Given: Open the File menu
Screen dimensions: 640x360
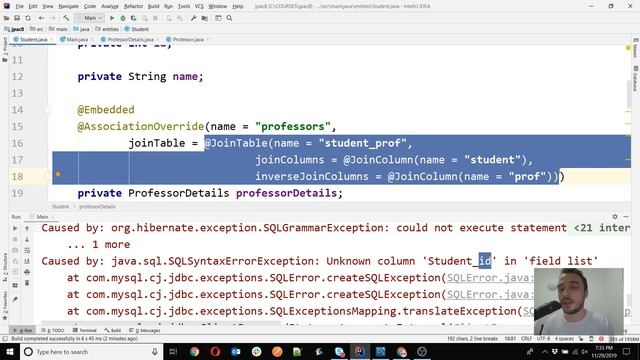Looking at the screenshot, I should click(20, 7).
